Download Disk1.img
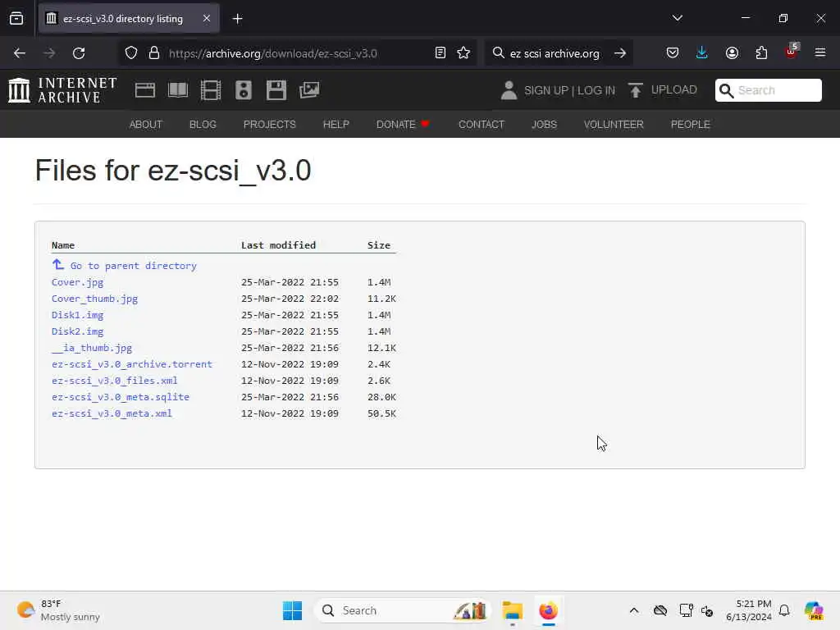The width and height of the screenshot is (840, 630). [x=78, y=315]
